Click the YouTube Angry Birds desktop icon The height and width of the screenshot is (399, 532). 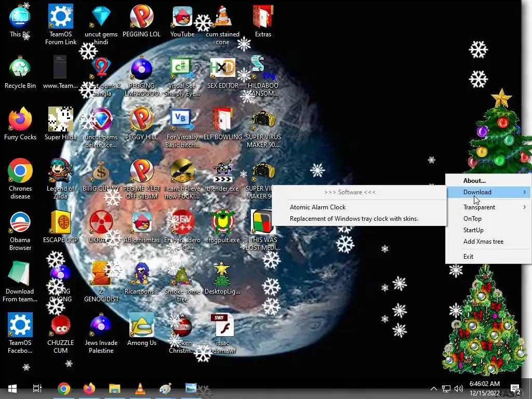point(182,21)
